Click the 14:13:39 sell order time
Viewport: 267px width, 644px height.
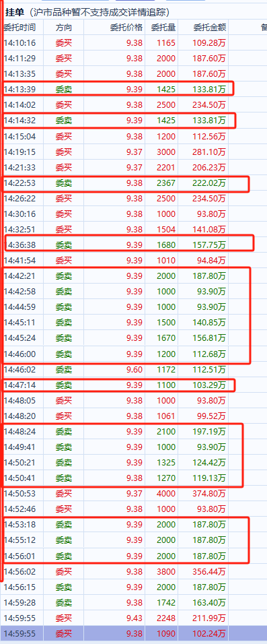click(20, 90)
